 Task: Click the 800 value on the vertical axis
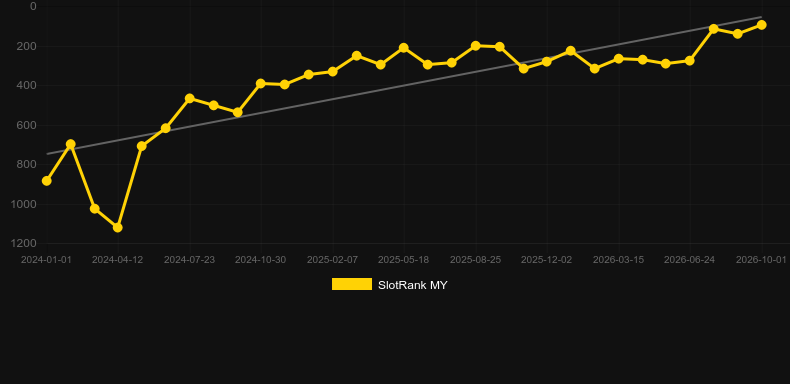coord(26,164)
